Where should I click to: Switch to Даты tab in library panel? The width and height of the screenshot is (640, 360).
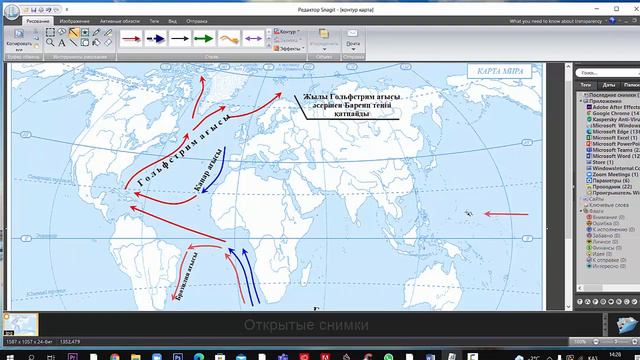(x=609, y=85)
